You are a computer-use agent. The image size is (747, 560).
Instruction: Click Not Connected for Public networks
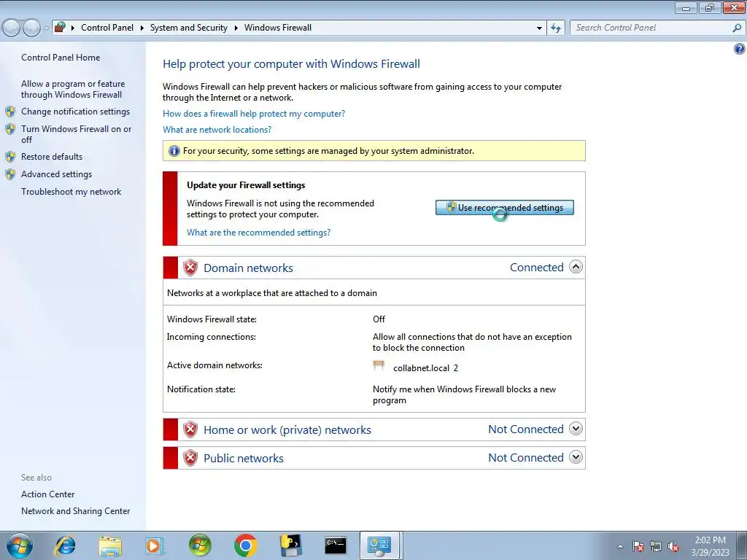click(x=526, y=458)
